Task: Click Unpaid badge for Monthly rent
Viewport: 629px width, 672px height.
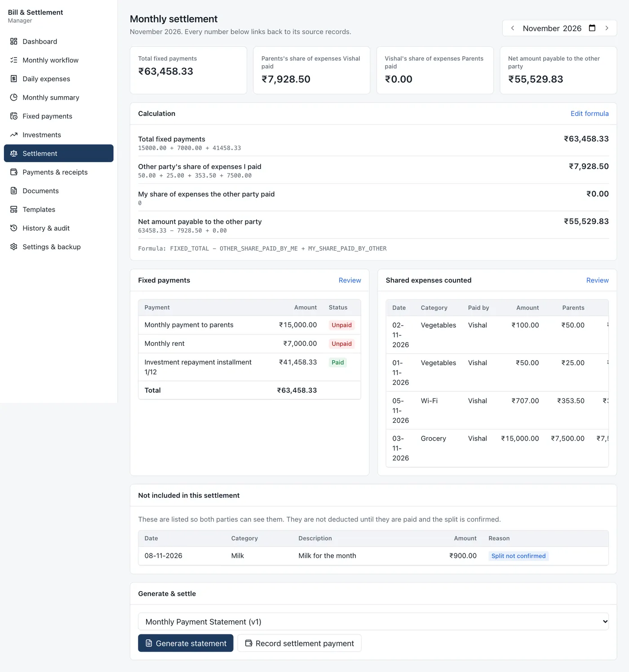Action: pyautogui.click(x=341, y=344)
